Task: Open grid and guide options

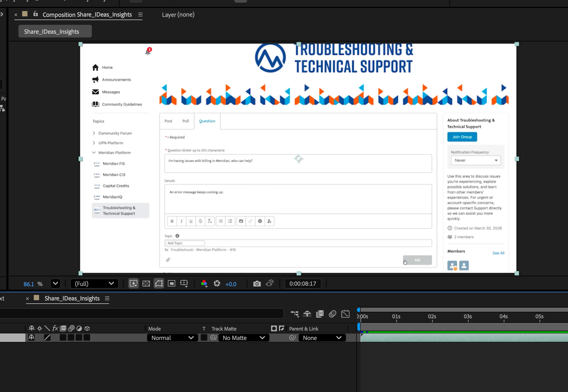Action: point(184,284)
